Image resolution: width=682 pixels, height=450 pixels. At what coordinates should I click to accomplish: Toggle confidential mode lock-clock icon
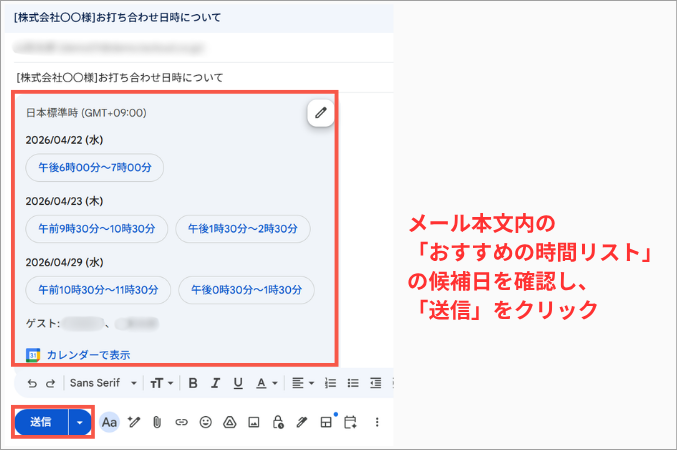coord(278,422)
